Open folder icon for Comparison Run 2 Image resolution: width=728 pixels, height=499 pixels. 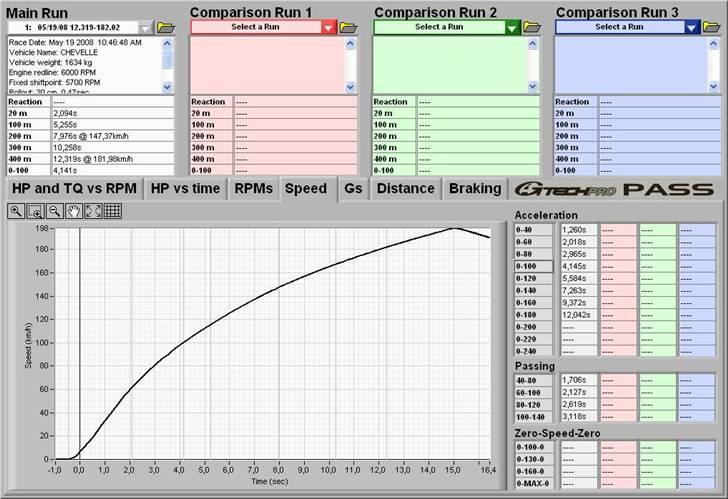(x=530, y=27)
